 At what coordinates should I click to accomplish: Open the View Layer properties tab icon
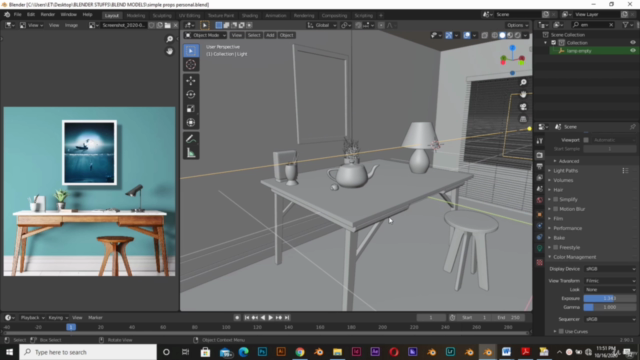click(540, 178)
